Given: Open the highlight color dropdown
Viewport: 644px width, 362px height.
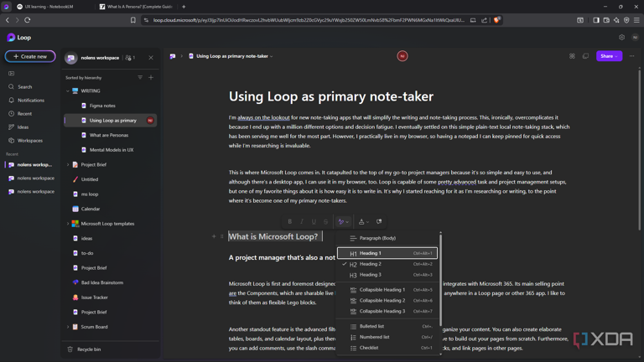Looking at the screenshot, I should point(363,221).
